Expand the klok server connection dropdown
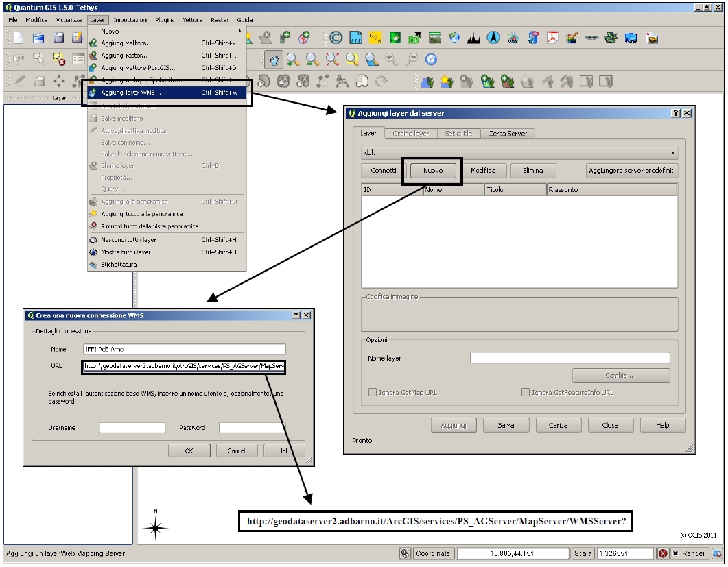The height and width of the screenshot is (567, 728). [x=672, y=153]
